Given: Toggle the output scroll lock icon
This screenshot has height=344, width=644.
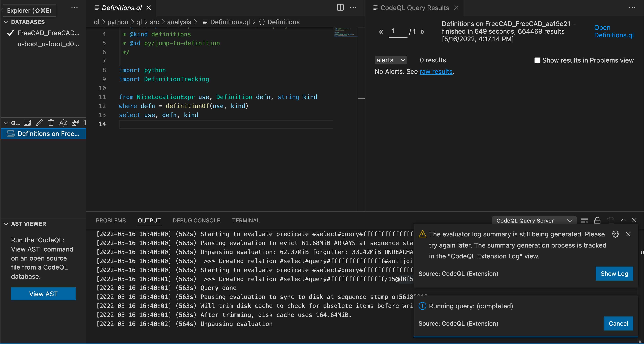Looking at the screenshot, I should pos(597,220).
